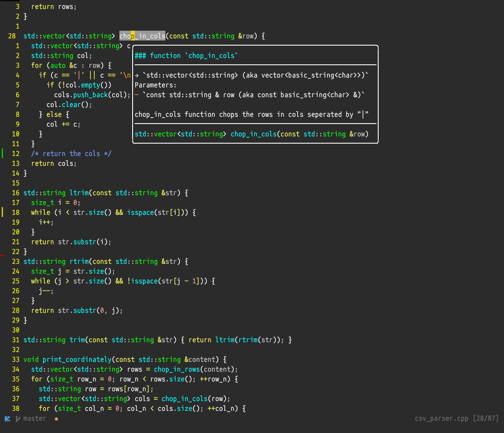504x433 pixels.
Task: Click the green git-added sign at line 12
Action: click(x=3, y=153)
